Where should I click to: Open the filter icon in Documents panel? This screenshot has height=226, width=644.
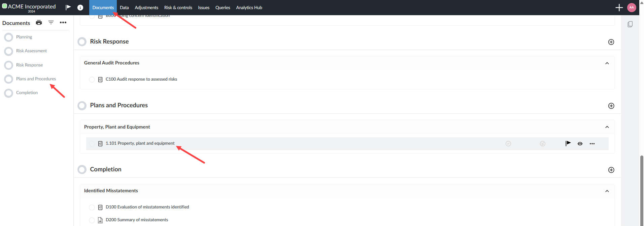coord(51,23)
